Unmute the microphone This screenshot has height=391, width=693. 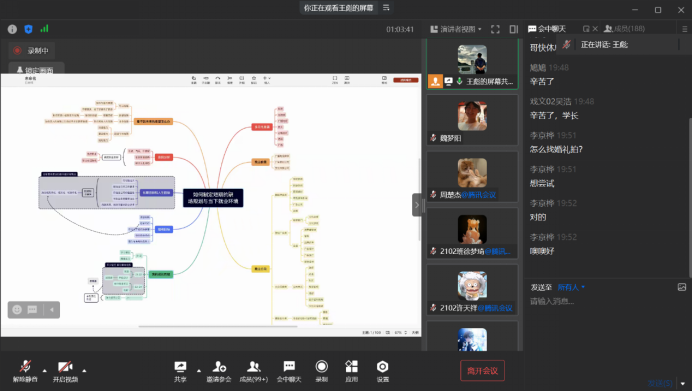tap(25, 371)
